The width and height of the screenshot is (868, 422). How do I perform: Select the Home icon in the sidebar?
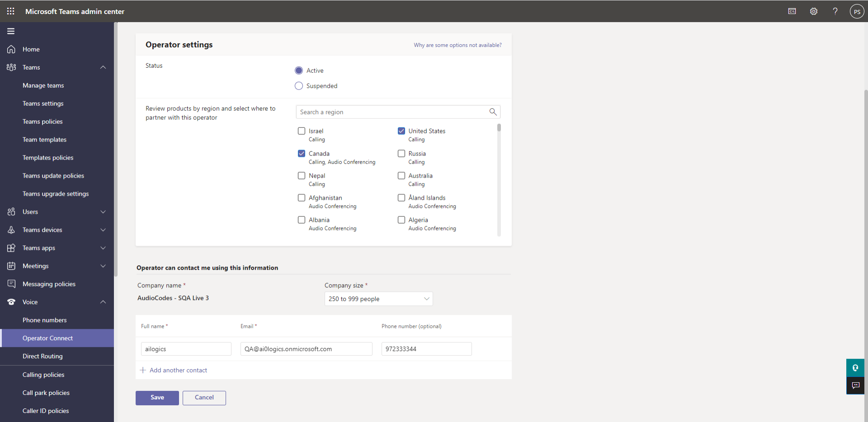[11, 49]
